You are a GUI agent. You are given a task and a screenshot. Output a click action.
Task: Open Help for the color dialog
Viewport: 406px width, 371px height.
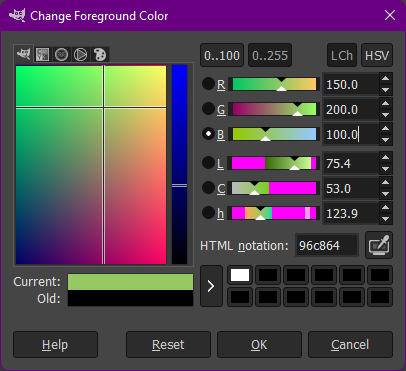pos(55,344)
